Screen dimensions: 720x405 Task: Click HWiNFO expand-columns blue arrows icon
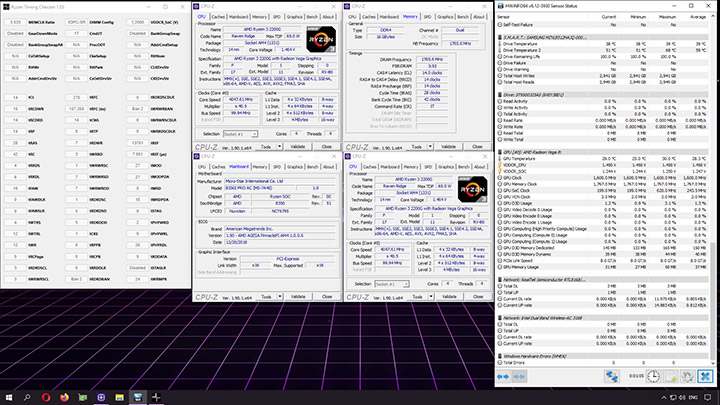tap(503, 377)
